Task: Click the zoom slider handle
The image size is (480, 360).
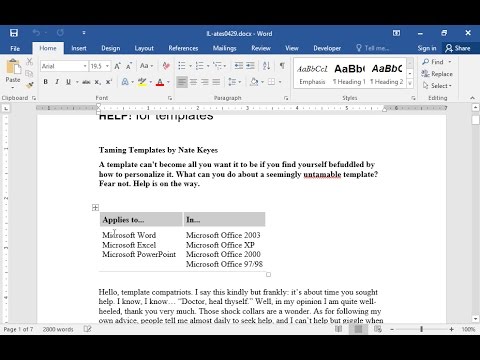Action: [422, 329]
